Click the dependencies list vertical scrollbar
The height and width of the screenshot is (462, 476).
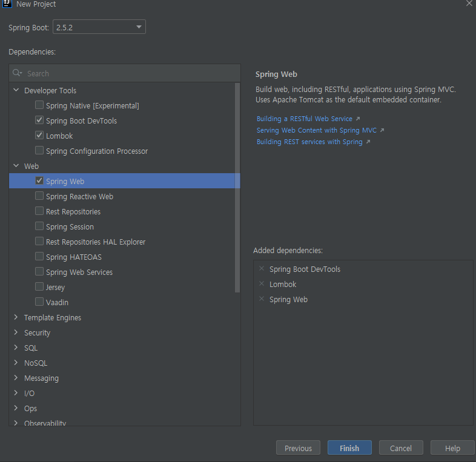(237, 188)
